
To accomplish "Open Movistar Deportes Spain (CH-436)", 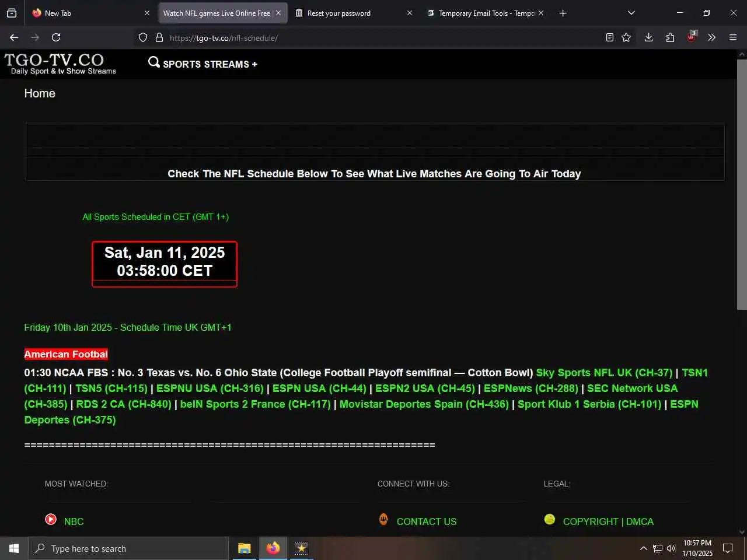I will coord(424,404).
